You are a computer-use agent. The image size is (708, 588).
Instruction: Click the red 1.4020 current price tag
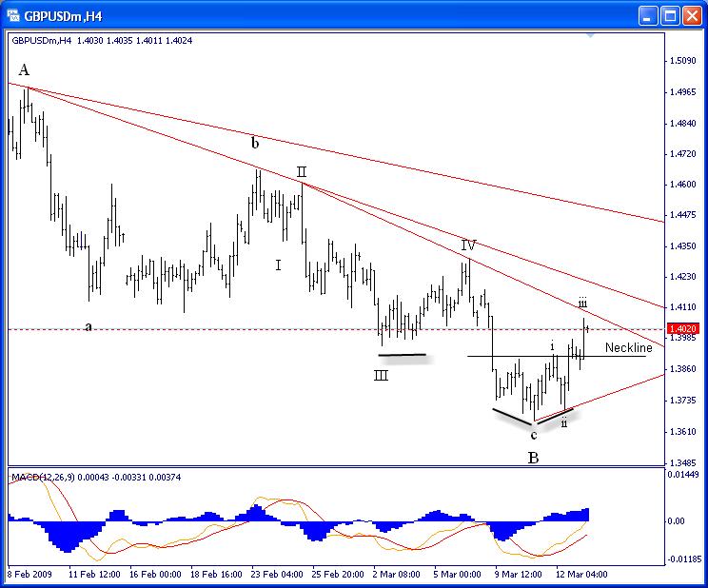click(x=683, y=328)
